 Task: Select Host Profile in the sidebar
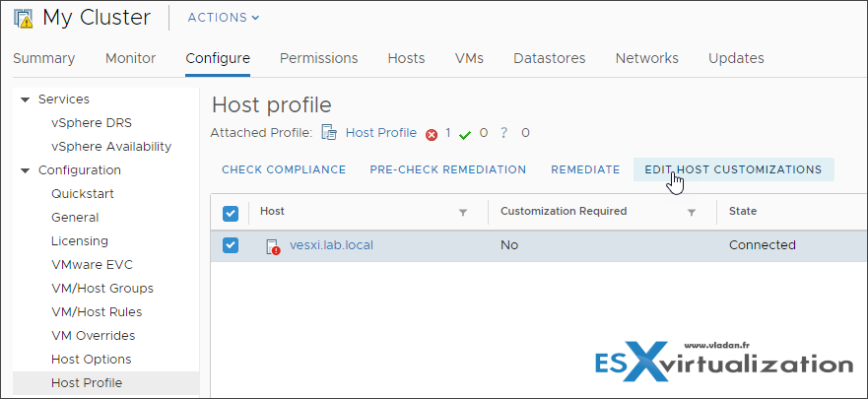[x=87, y=383]
